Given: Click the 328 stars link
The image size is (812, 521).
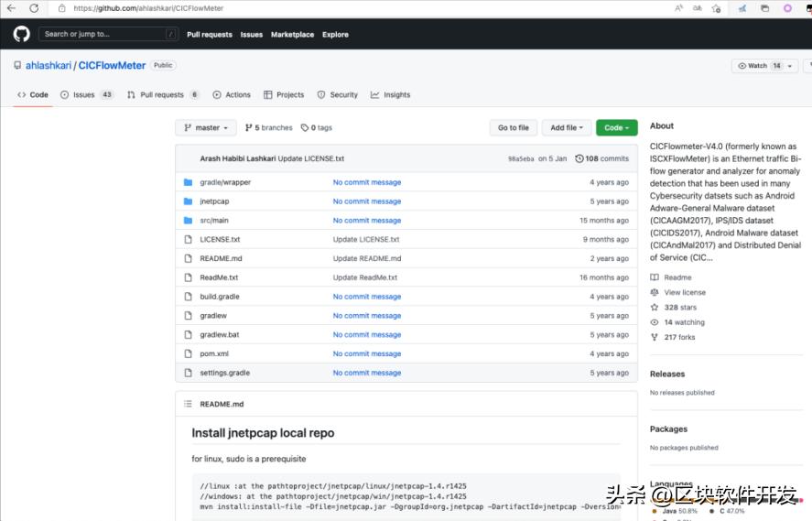Looking at the screenshot, I should 679,308.
